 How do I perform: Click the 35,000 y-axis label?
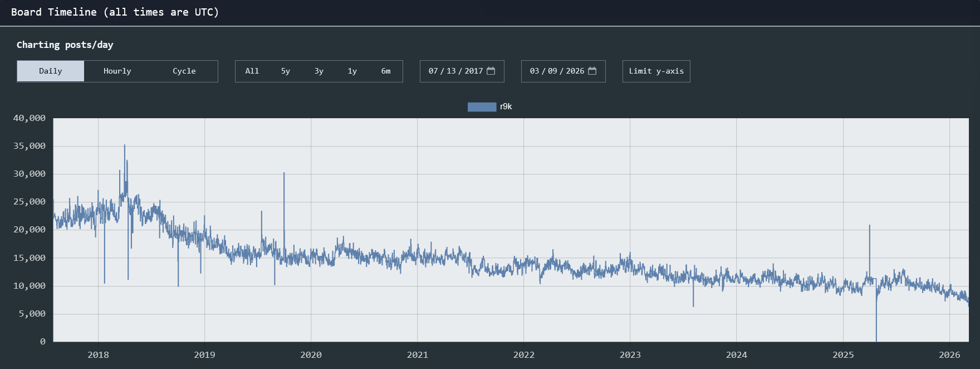pyautogui.click(x=30, y=146)
